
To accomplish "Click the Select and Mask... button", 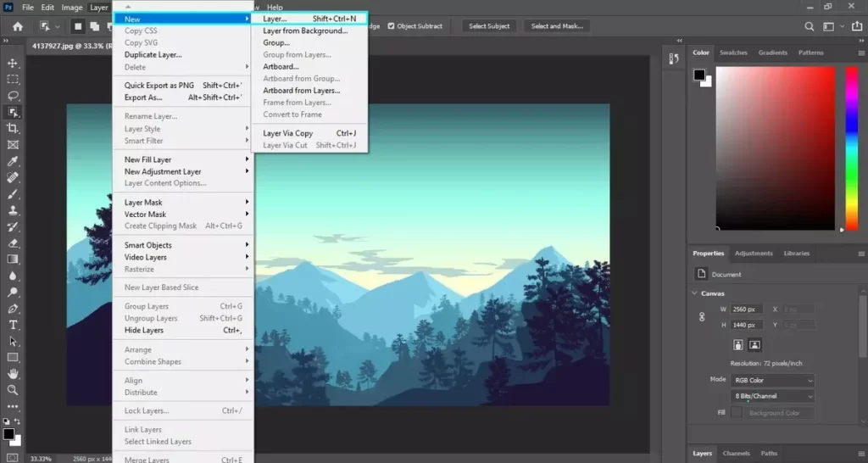I will [x=557, y=26].
